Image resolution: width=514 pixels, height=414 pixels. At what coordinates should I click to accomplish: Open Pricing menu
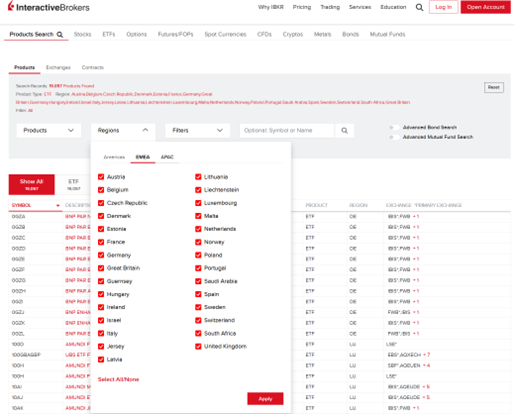[302, 7]
